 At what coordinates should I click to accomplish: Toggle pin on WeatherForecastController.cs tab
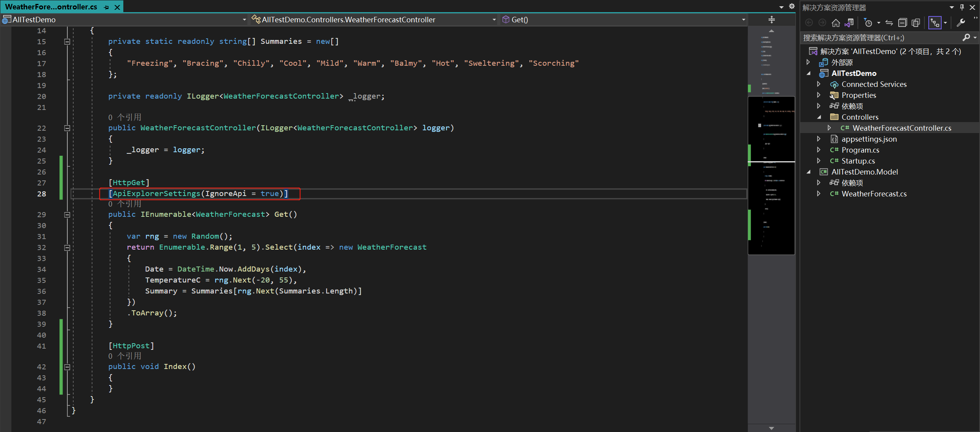(106, 7)
